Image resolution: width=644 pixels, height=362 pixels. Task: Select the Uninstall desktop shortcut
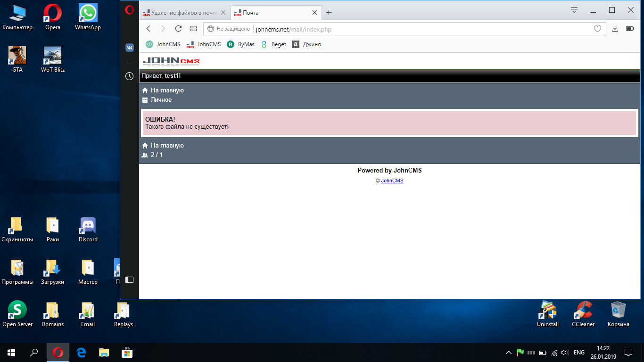(548, 314)
